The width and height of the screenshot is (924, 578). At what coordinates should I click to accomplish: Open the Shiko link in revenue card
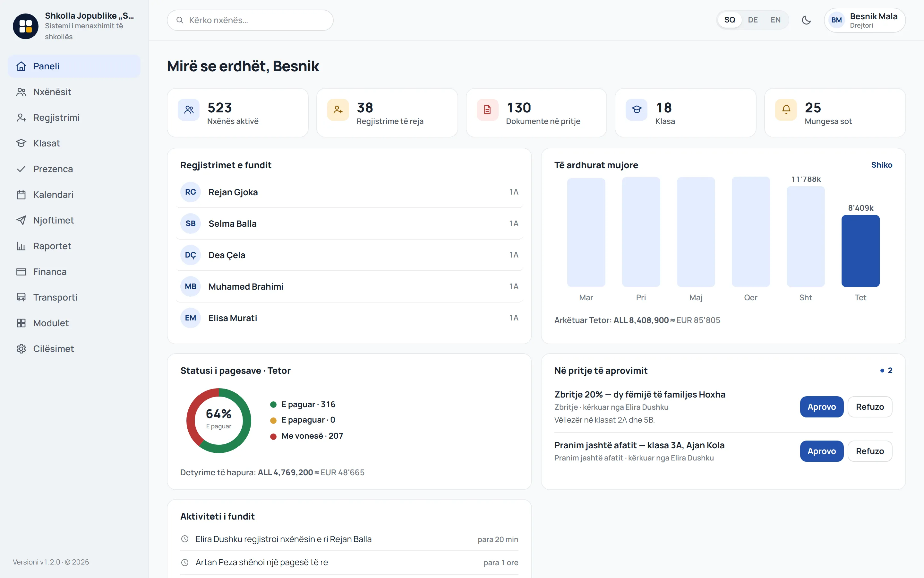[x=882, y=165]
